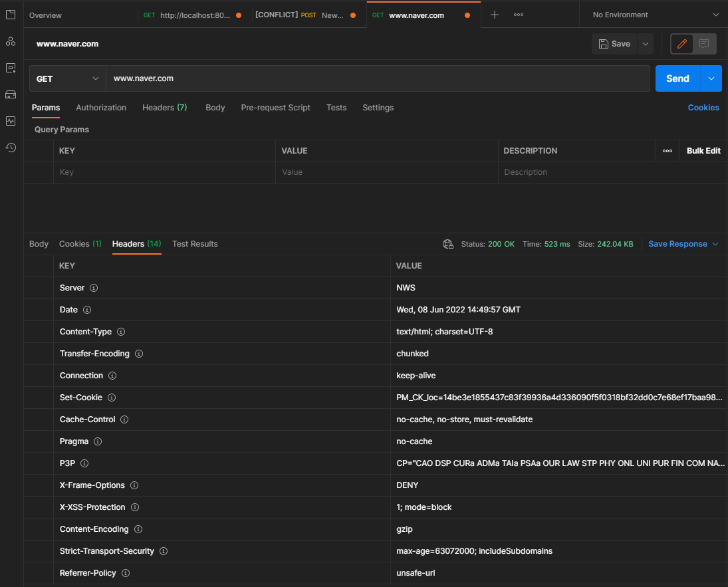Viewport: 728px width, 587px height.
Task: Show info for P3P header
Action: (84, 463)
